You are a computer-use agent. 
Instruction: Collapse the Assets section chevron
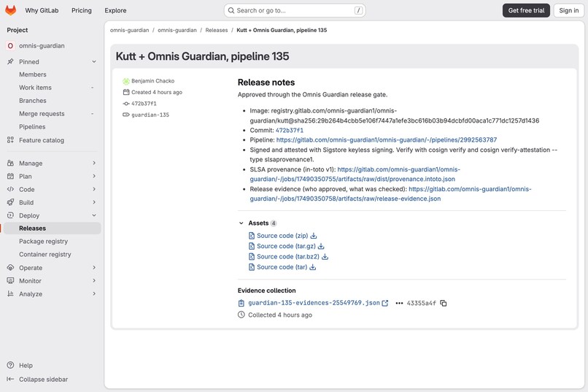pos(241,223)
